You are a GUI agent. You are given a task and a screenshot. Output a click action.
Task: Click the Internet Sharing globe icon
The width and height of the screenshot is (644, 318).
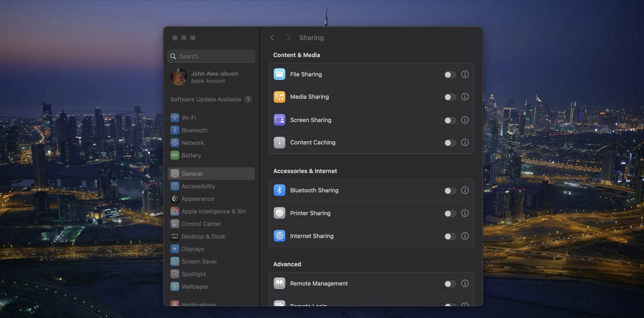(279, 236)
